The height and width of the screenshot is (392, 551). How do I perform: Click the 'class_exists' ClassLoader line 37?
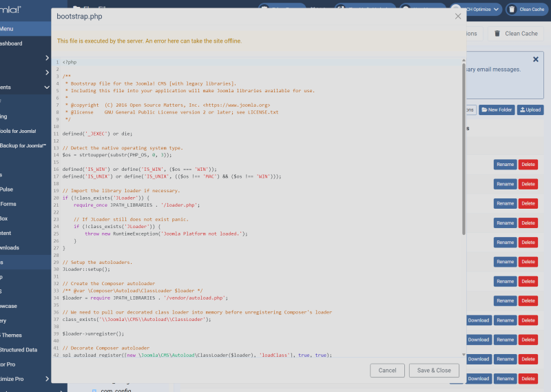136,320
